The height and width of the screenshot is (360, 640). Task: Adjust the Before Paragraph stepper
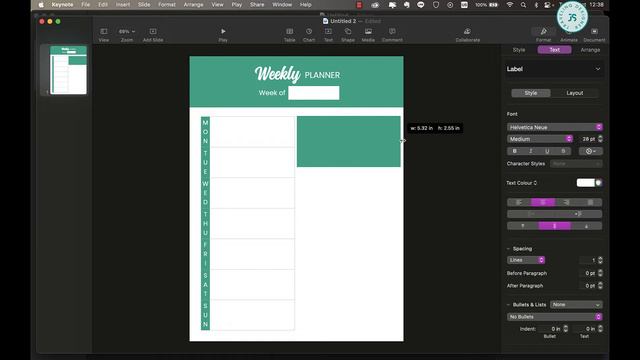click(600, 273)
